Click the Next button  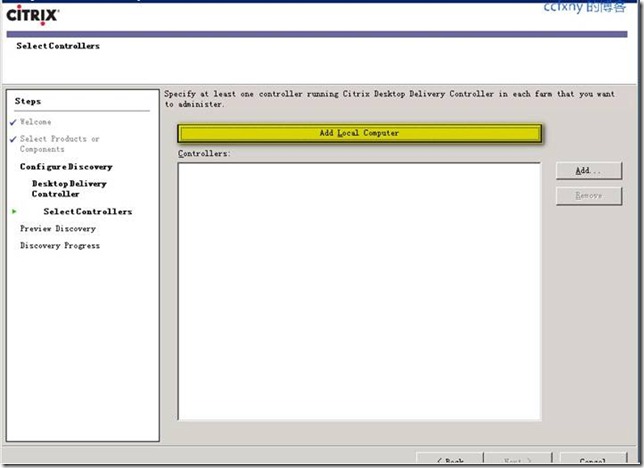click(x=518, y=460)
